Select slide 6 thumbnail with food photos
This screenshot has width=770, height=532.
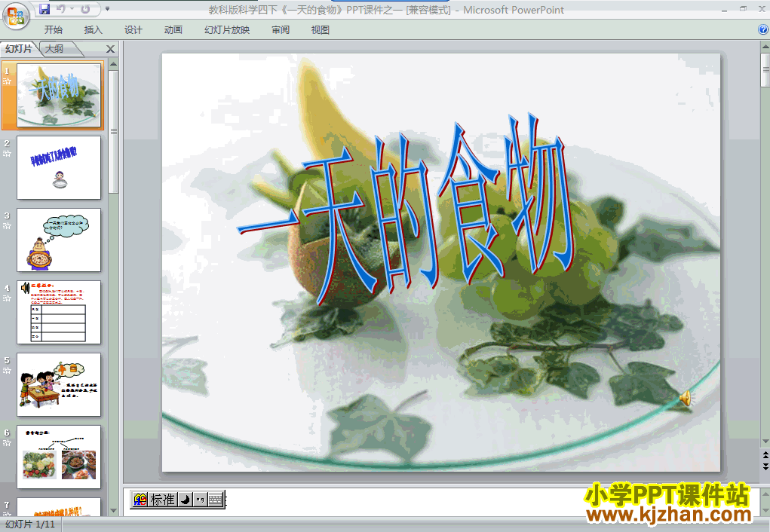click(59, 457)
